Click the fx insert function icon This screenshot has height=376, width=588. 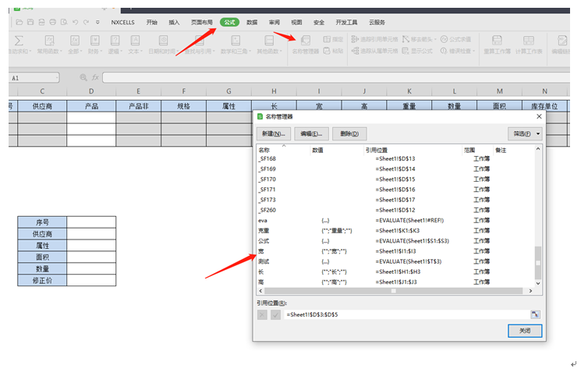click(x=95, y=77)
